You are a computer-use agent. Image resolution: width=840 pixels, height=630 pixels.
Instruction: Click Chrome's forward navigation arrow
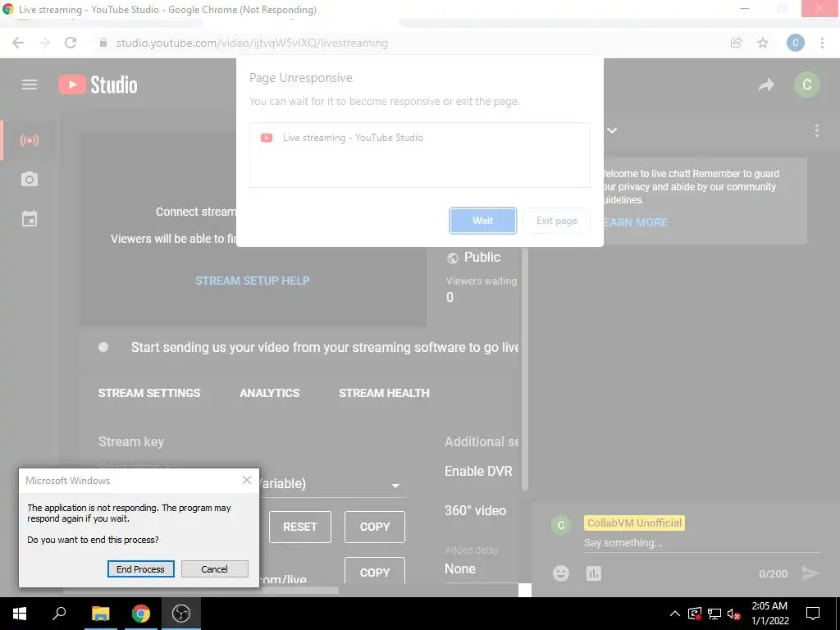click(x=44, y=43)
